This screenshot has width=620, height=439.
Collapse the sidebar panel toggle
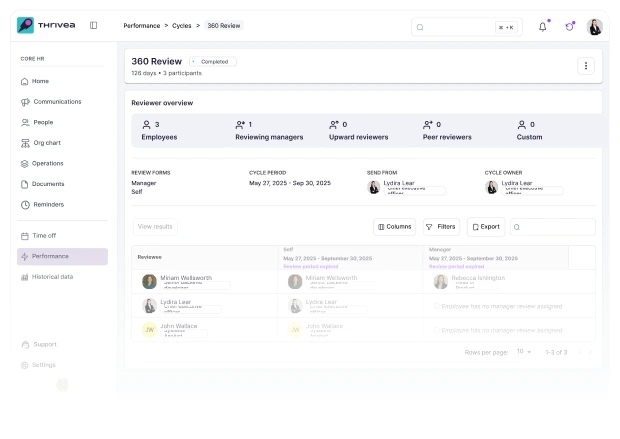93,25
